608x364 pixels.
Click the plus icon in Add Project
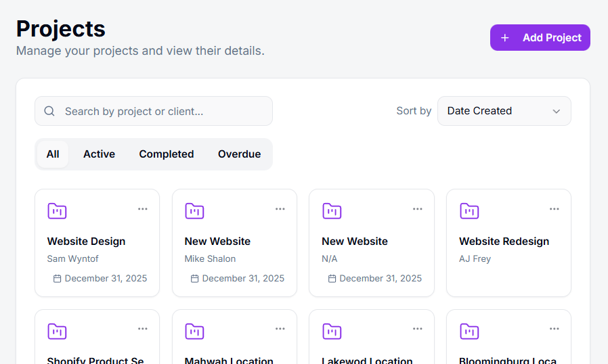504,38
